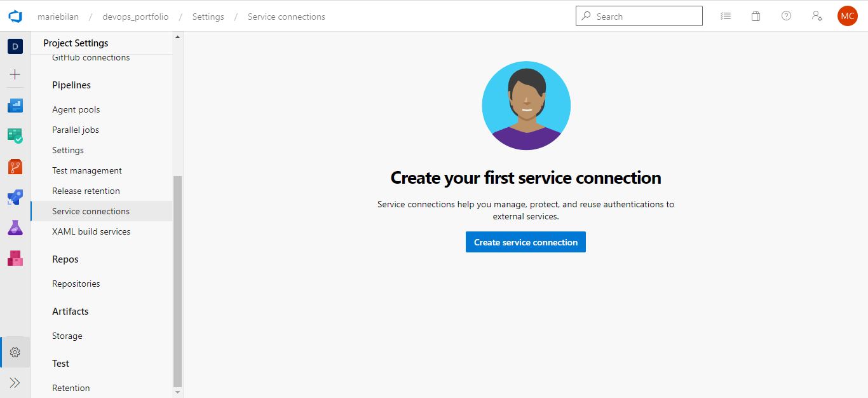Click the sidebar scrollbar thumb
This screenshot has width=868, height=398.
pyautogui.click(x=177, y=282)
